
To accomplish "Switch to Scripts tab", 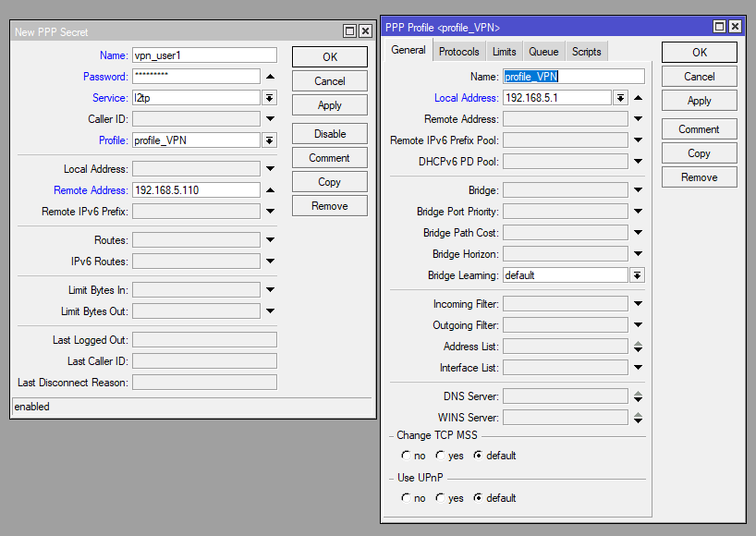I will (587, 52).
